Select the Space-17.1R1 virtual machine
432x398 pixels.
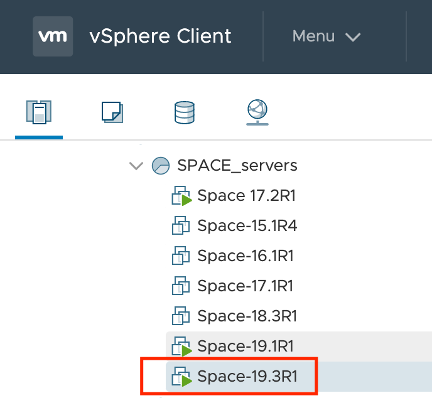[245, 286]
